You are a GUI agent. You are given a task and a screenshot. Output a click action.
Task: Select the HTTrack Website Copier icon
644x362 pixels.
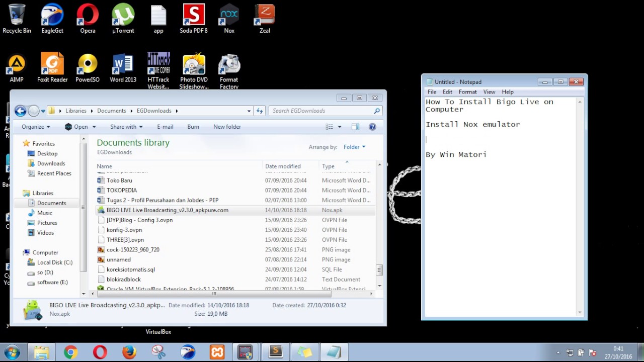[158, 71]
